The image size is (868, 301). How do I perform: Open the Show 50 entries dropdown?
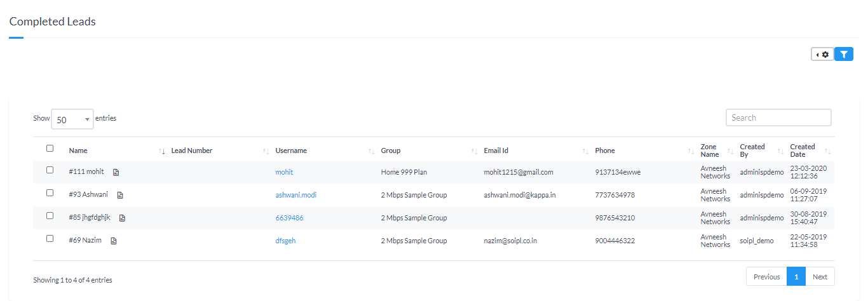(x=72, y=119)
